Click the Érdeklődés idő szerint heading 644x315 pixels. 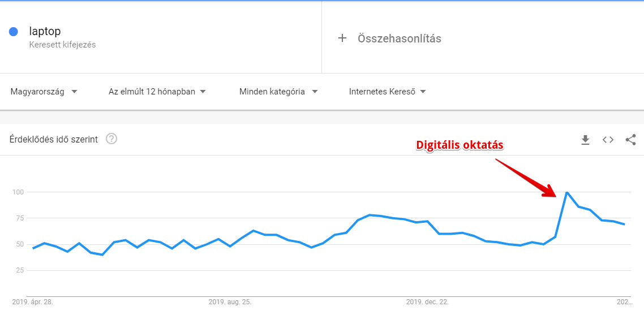pyautogui.click(x=54, y=140)
